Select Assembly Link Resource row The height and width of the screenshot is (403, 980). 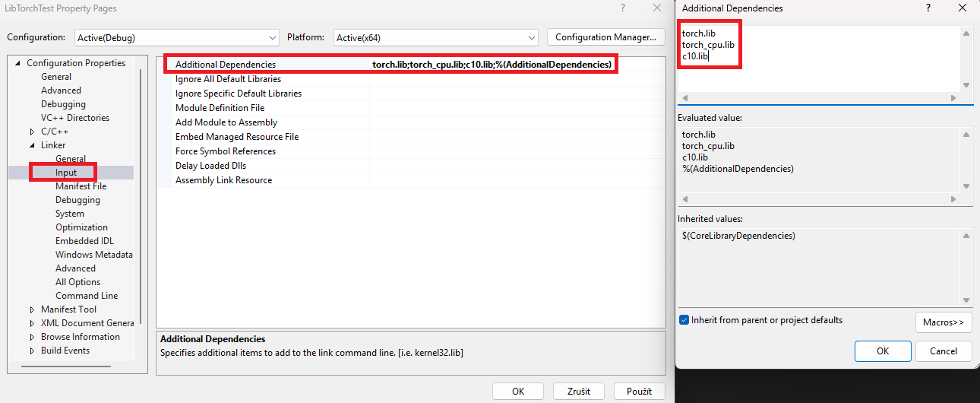[411, 180]
